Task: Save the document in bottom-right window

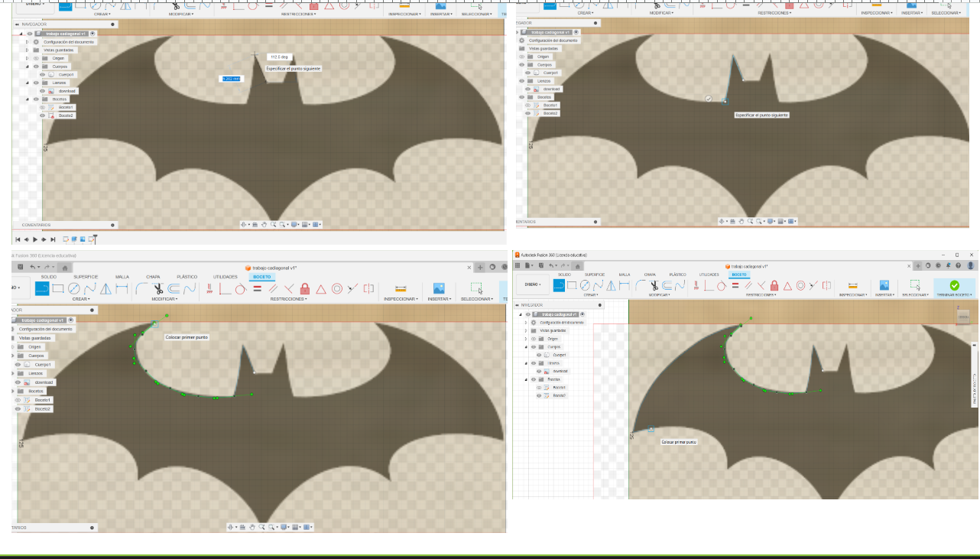Action: click(540, 265)
